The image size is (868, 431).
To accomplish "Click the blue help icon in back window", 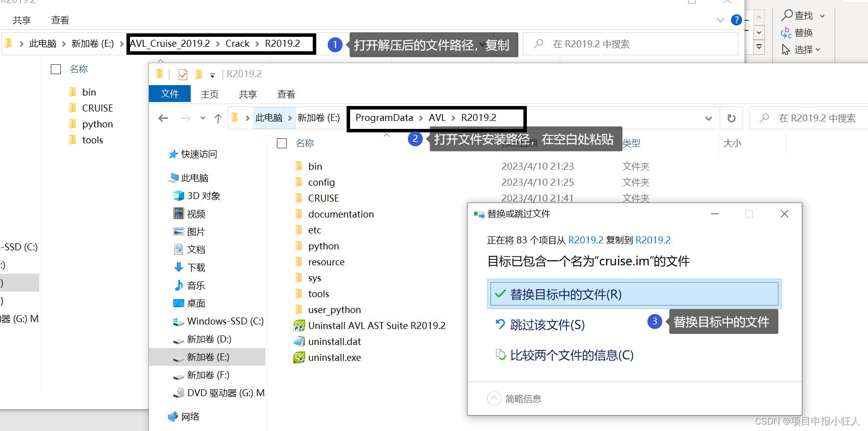I will coord(736,20).
